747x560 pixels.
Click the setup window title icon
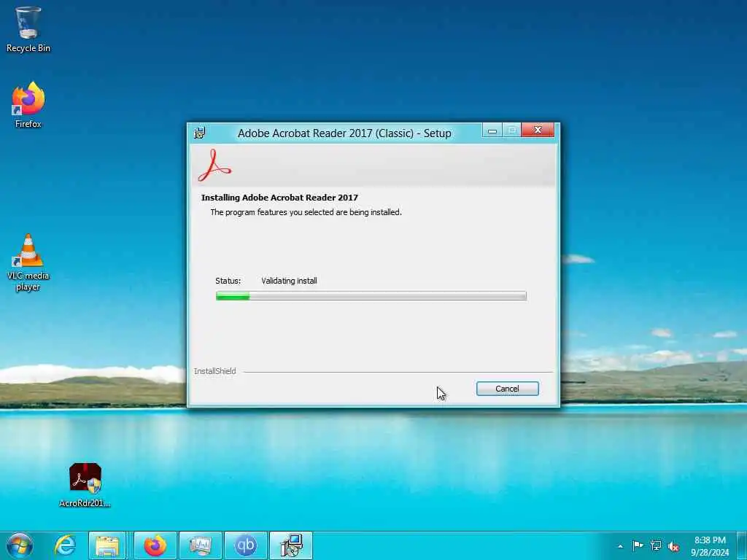[x=200, y=133]
